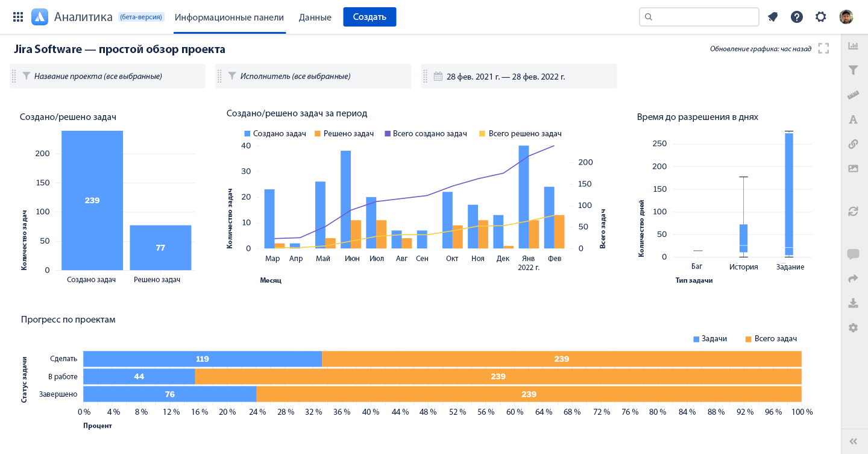Select the 239 'Создано задач' bar

92,200
